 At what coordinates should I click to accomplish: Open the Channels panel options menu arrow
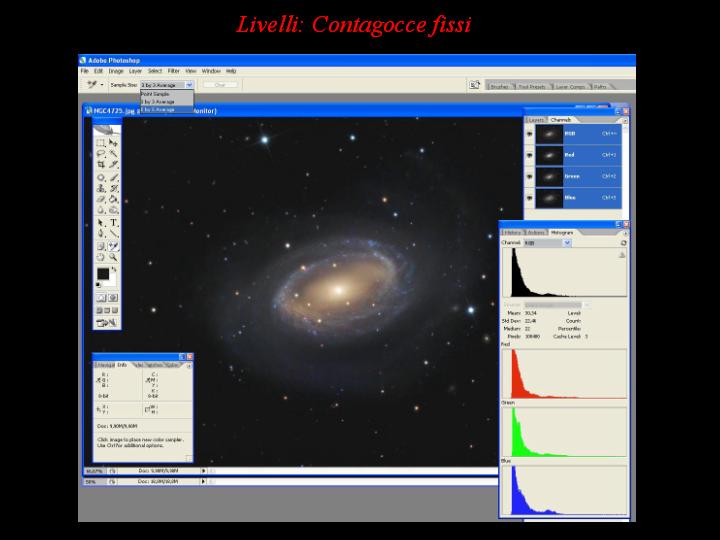[x=624, y=120]
